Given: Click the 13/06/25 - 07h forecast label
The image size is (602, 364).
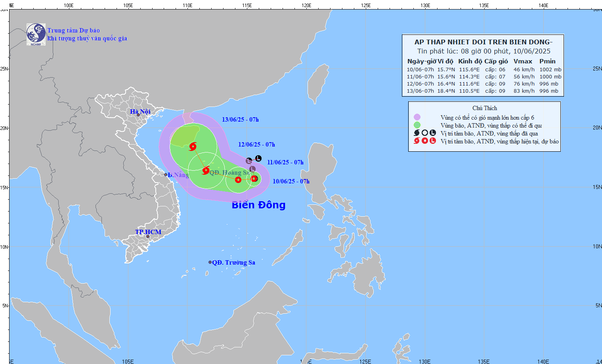Looking at the screenshot, I should coord(240,120).
